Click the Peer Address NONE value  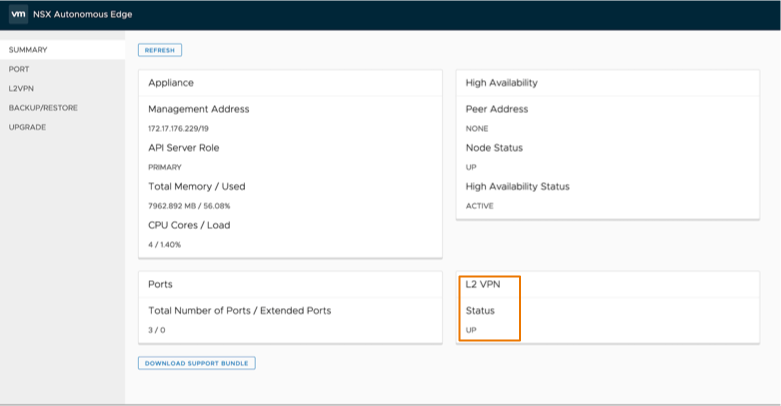pyautogui.click(x=477, y=128)
